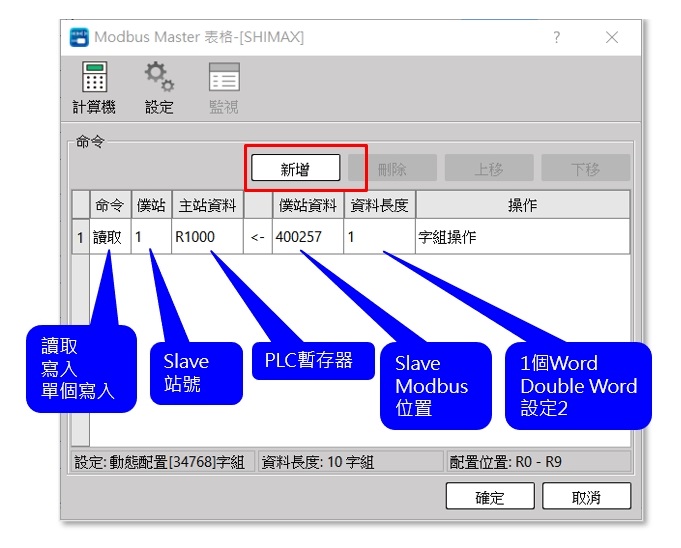Click the ? help button in title bar
This screenshot has width=681, height=548.
pyautogui.click(x=556, y=37)
